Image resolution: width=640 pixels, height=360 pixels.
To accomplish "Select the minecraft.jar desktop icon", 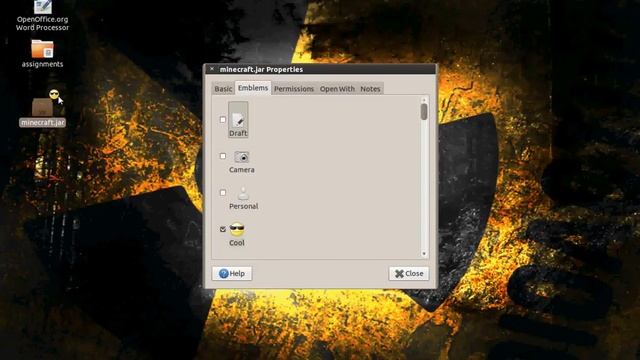I will (42, 107).
